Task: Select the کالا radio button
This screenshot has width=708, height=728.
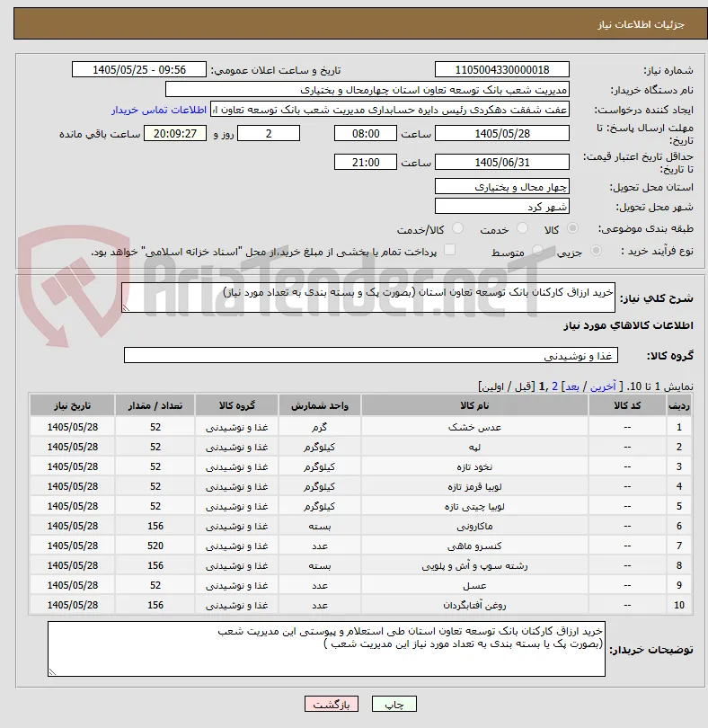Action: [x=572, y=228]
